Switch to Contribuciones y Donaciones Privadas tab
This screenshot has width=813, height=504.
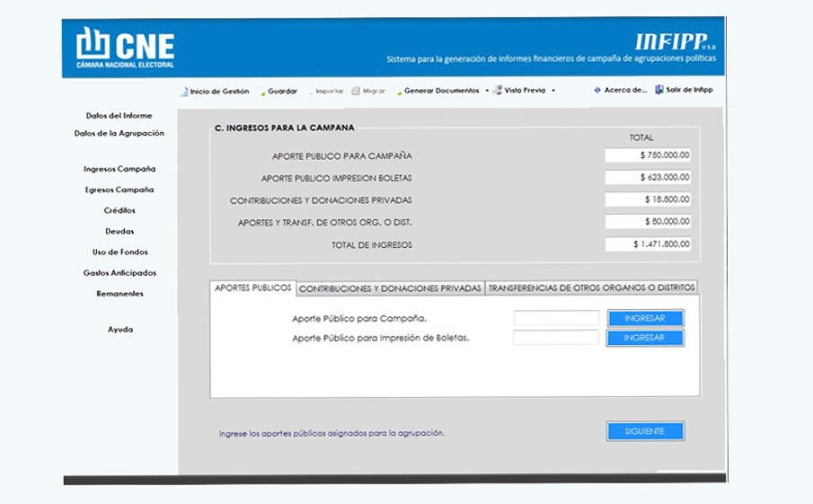[x=390, y=288]
